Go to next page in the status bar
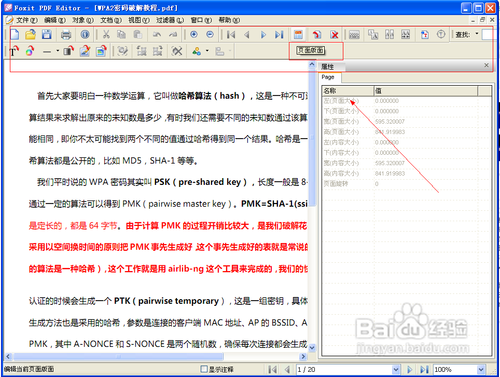Screen dimensions: 500x377 point(410,369)
